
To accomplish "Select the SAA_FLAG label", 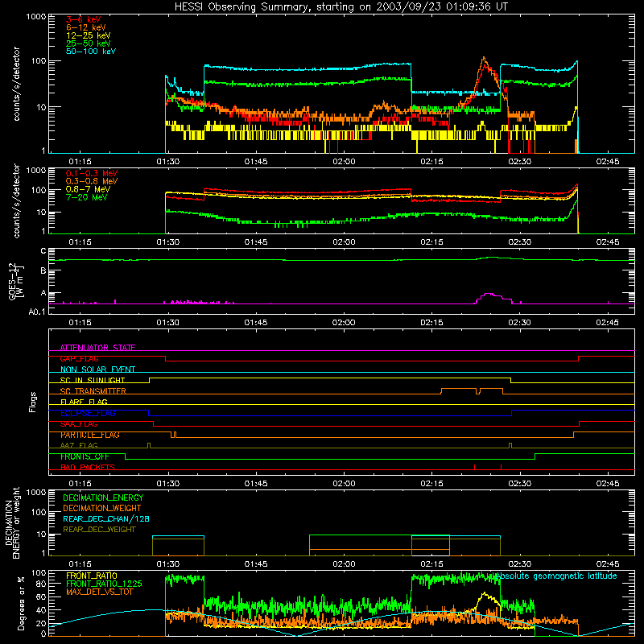I will (x=79, y=424).
